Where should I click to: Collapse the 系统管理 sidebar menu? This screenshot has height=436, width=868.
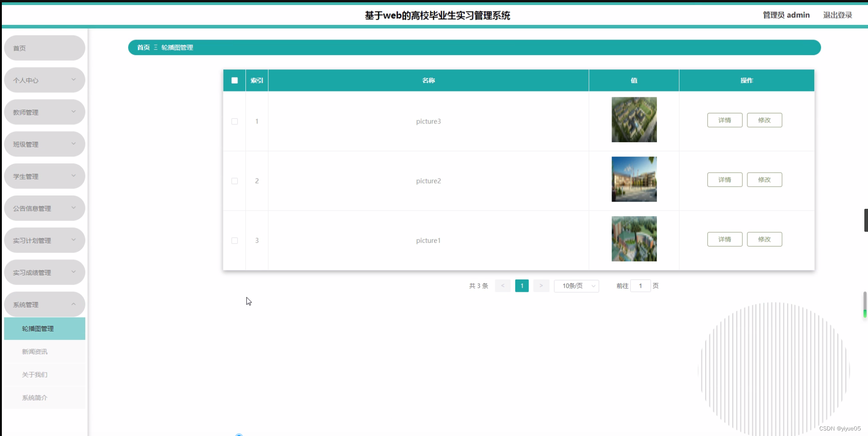tap(45, 305)
